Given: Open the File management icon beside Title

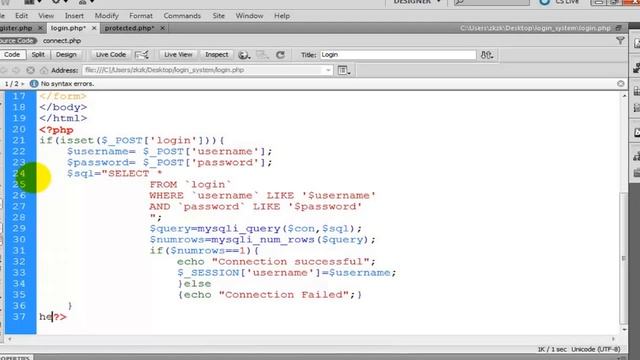Looking at the screenshot, I should (487, 55).
